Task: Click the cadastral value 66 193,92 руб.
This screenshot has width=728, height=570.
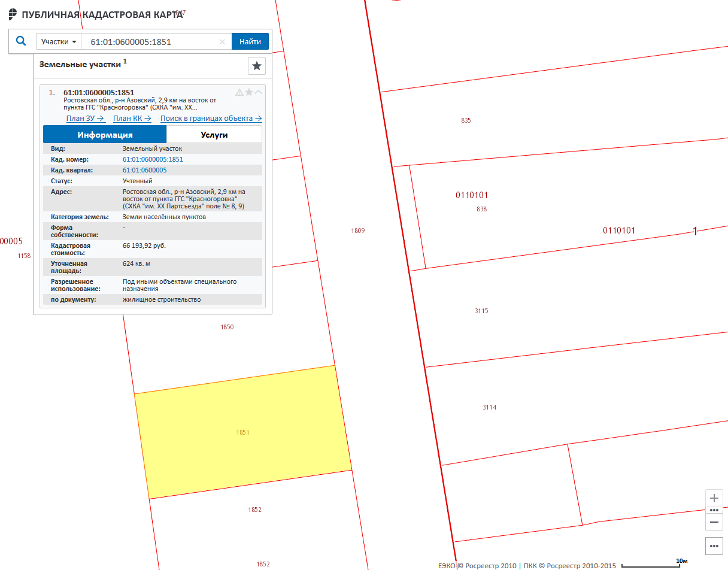Action: 144,245
